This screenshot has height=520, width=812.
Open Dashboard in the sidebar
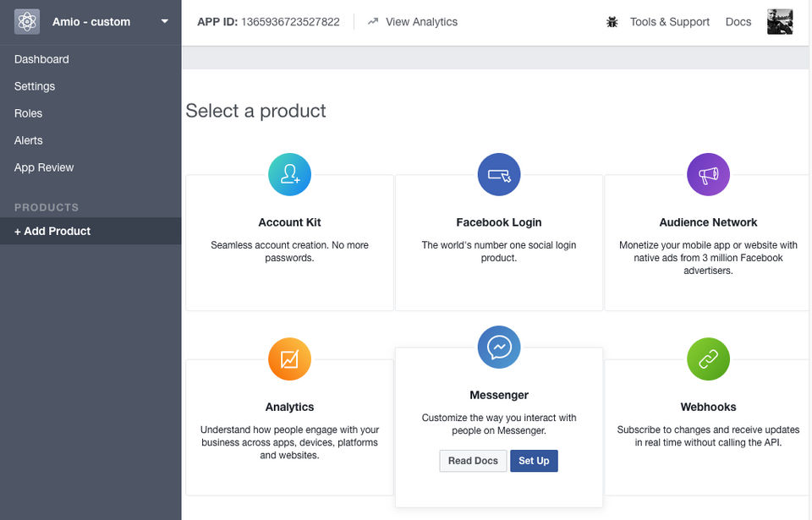[x=41, y=59]
